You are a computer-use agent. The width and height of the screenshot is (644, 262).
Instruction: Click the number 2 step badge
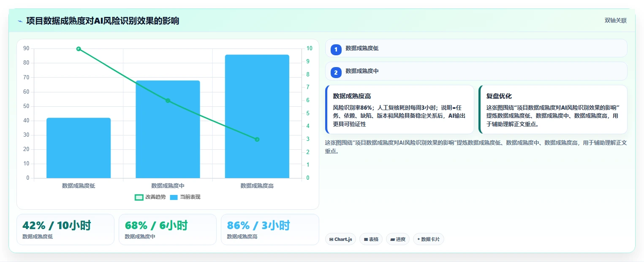point(336,73)
